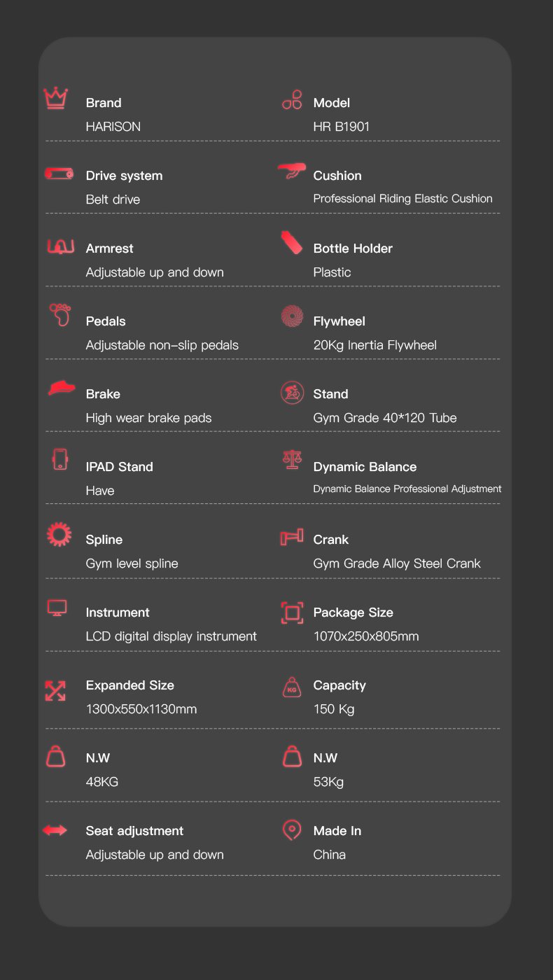Image resolution: width=553 pixels, height=980 pixels.
Task: Click the KG weight Capacity icon
Action: pyautogui.click(x=292, y=688)
